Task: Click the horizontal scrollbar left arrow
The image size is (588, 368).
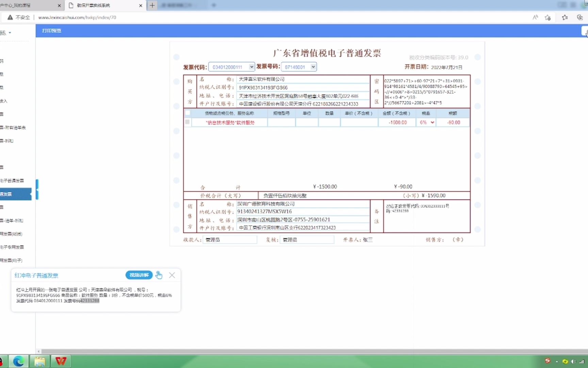Action: pyautogui.click(x=38, y=351)
